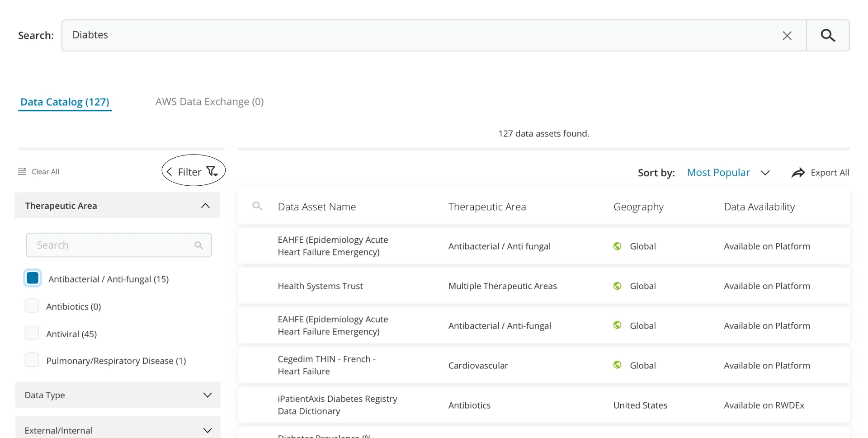The image size is (868, 438).
Task: Switch to AWS Data Exchange (0) tab
Action: pyautogui.click(x=209, y=102)
